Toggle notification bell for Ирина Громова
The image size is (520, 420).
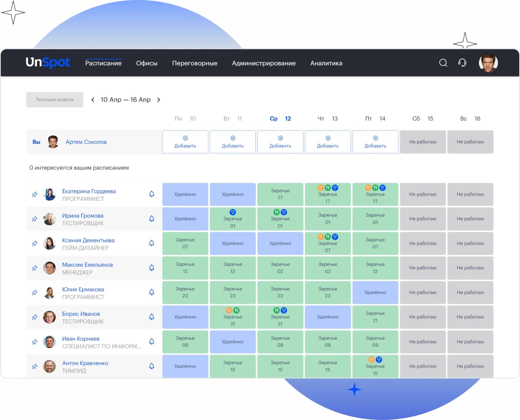[x=152, y=218]
